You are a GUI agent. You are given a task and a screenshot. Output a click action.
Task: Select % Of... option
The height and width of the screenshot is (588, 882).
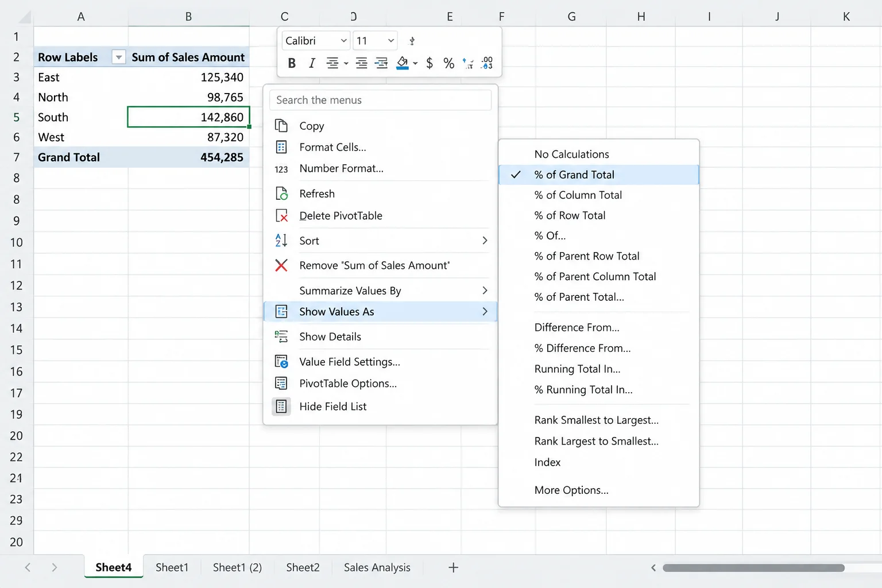click(x=550, y=236)
